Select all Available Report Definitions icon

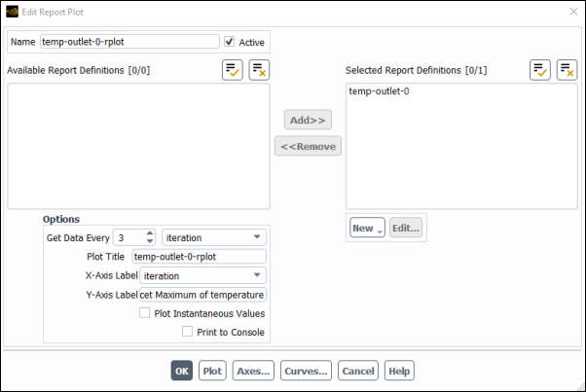232,70
